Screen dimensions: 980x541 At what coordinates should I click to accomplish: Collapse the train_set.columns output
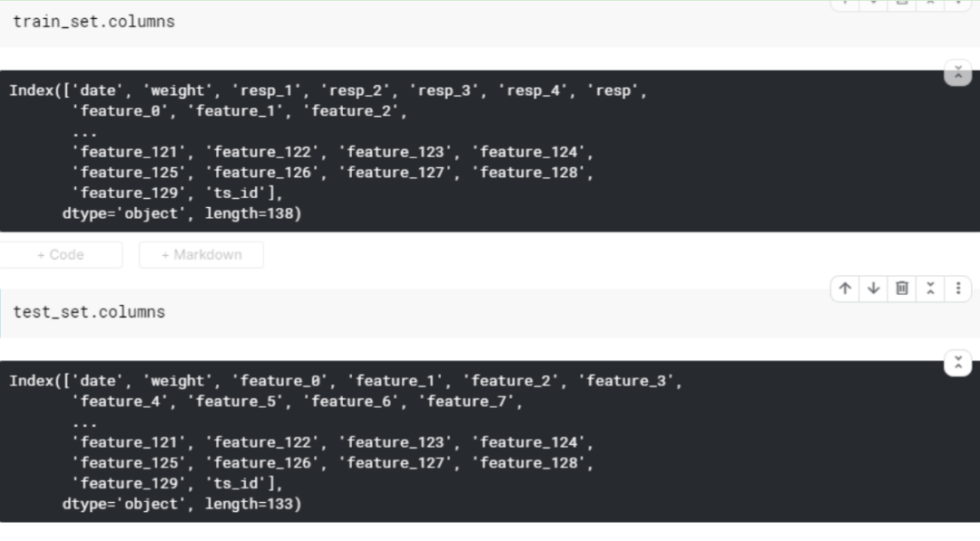click(x=957, y=73)
